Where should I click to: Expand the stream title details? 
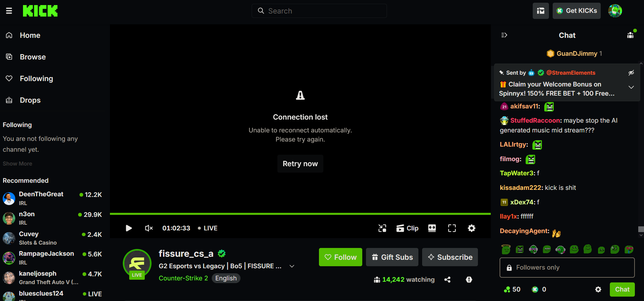(x=292, y=266)
